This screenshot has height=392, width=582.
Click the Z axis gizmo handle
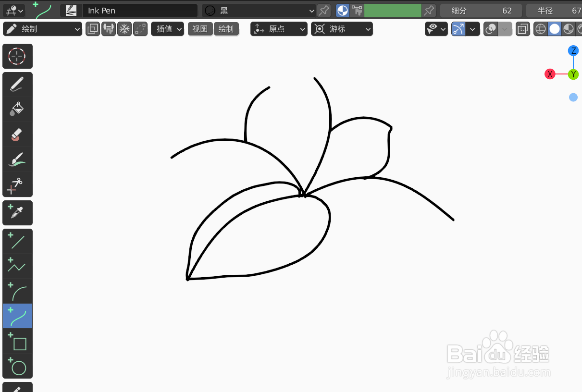tap(573, 51)
